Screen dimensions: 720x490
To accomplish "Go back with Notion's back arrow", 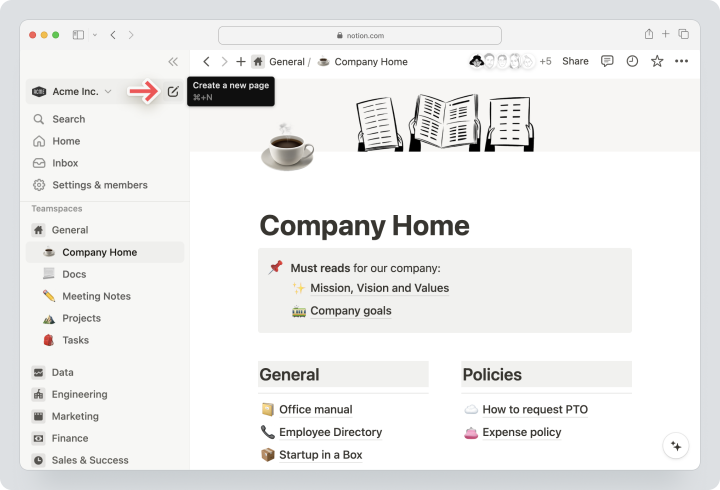I will [207, 62].
